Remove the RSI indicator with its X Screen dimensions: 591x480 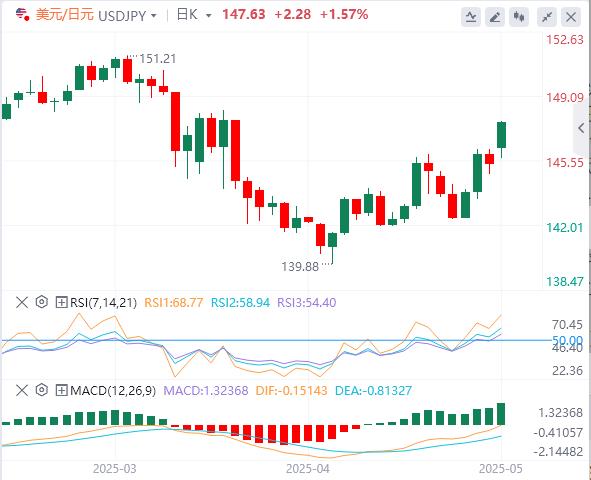22,302
